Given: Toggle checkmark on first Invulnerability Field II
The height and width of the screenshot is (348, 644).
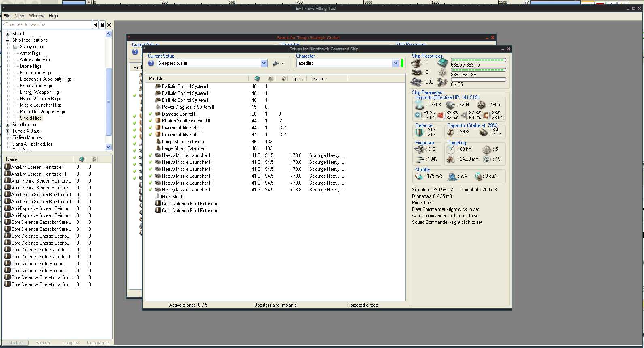Looking at the screenshot, I should pos(150,128).
